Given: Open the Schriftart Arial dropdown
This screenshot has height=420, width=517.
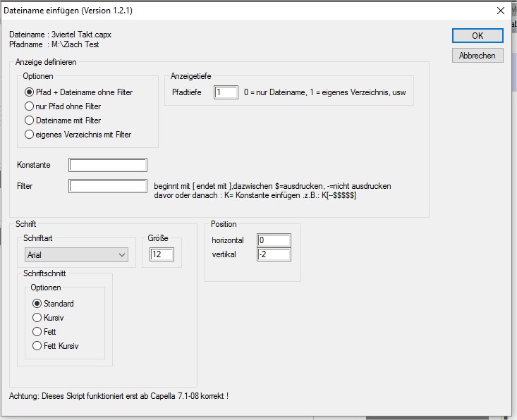Looking at the screenshot, I should click(x=76, y=254).
